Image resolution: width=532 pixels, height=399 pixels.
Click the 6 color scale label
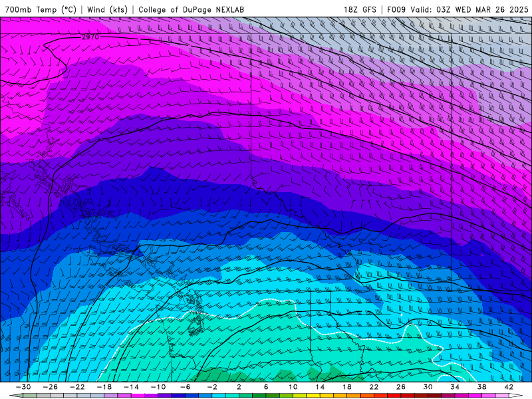click(x=266, y=387)
